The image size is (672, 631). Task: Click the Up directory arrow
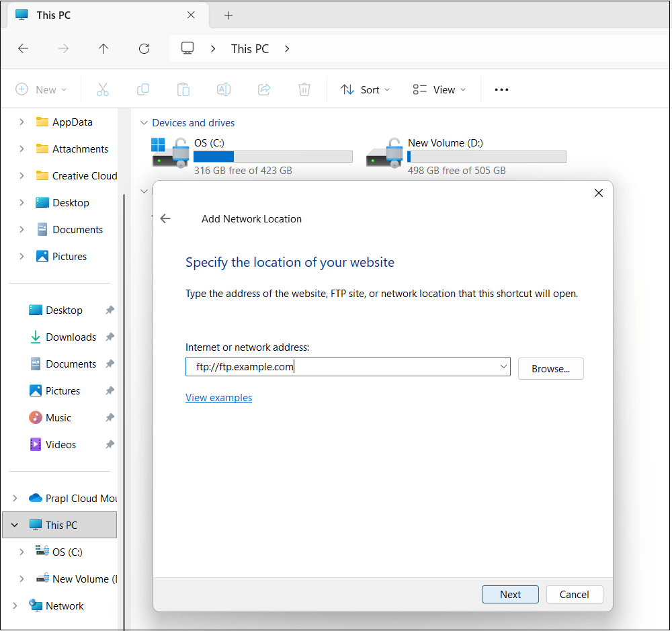(103, 48)
